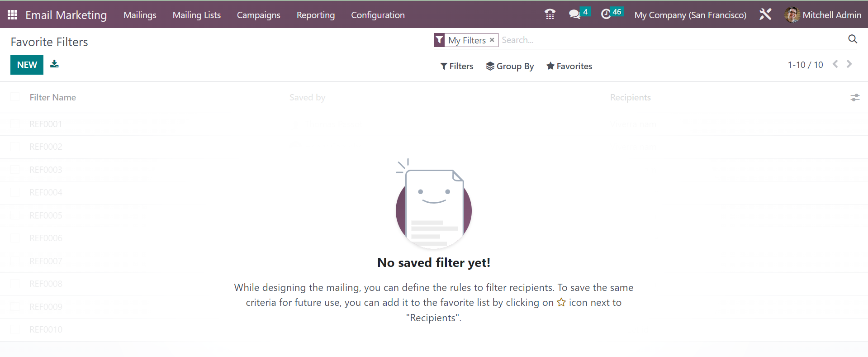Focus the Search input field

pos(672,40)
